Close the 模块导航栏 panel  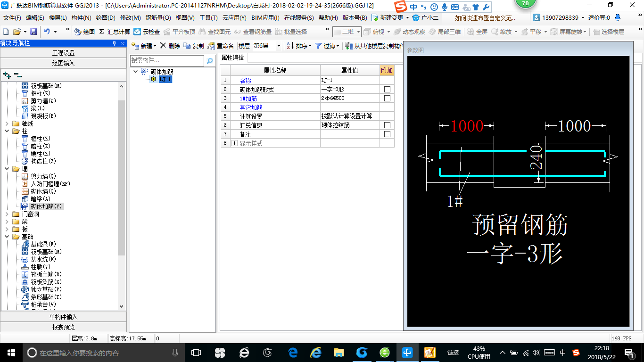tap(123, 43)
